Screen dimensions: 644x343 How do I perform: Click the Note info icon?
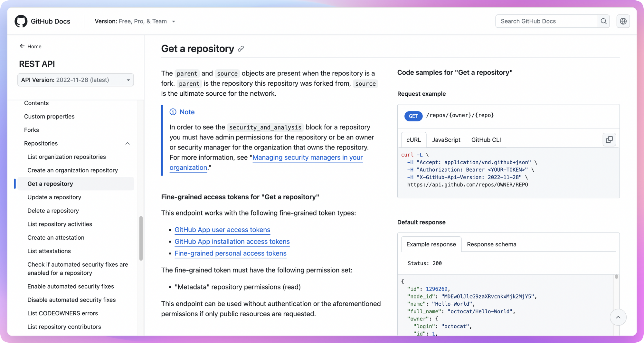tap(173, 112)
